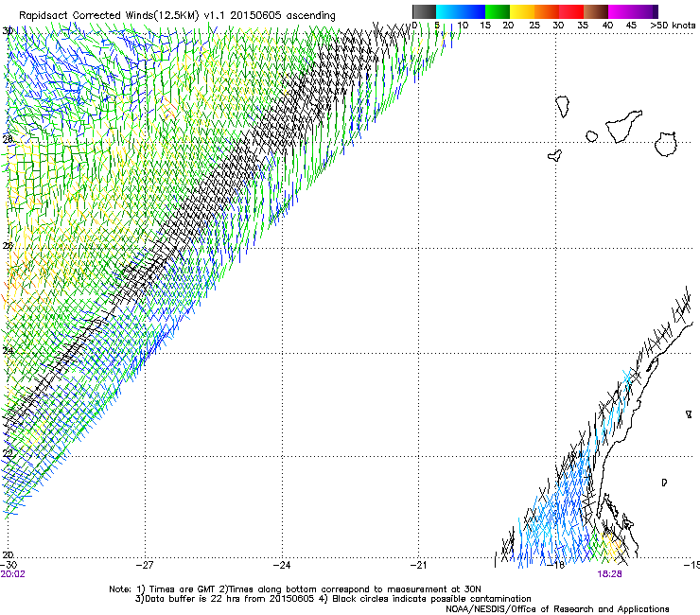700x615 pixels.
Task: Click the small round La Gomera island outline
Action: coord(592,136)
